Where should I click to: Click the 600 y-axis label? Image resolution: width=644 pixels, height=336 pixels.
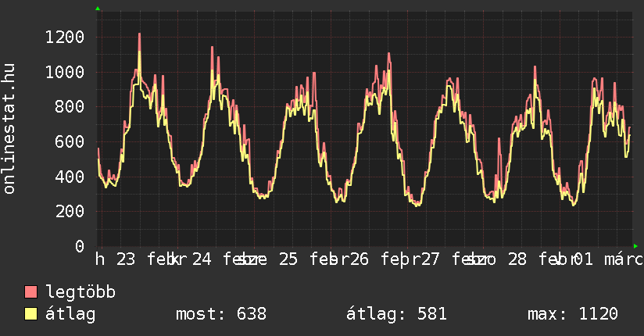pos(70,142)
